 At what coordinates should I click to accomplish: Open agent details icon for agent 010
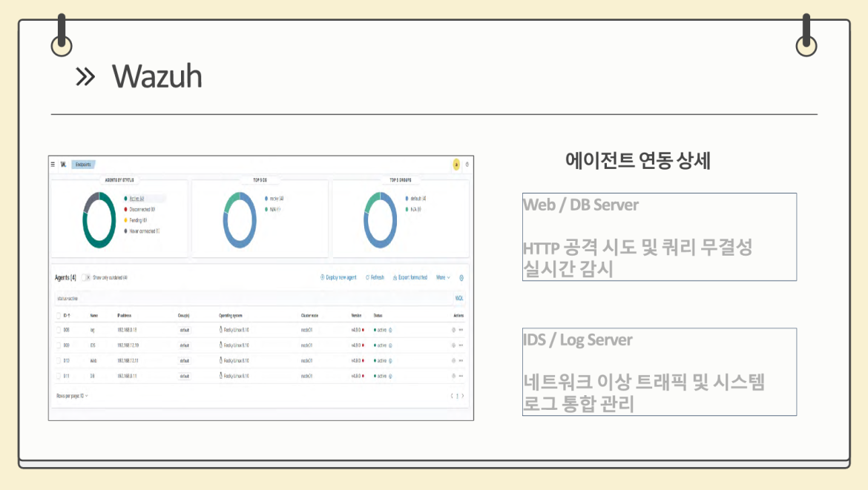pos(453,360)
